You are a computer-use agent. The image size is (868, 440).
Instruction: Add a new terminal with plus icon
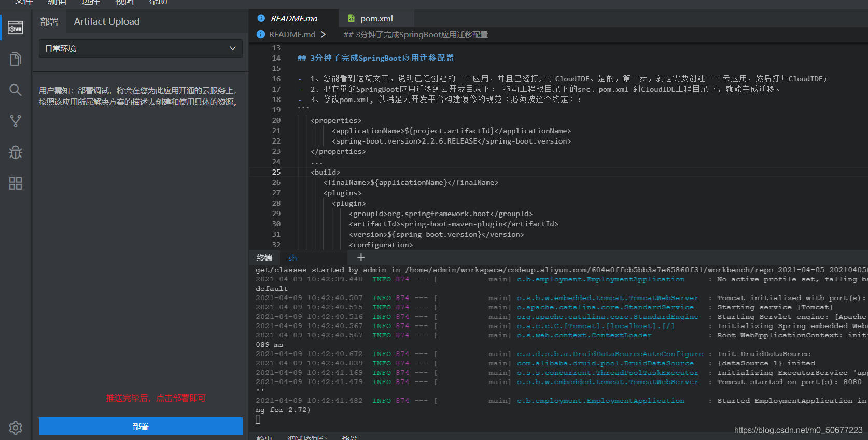point(361,258)
